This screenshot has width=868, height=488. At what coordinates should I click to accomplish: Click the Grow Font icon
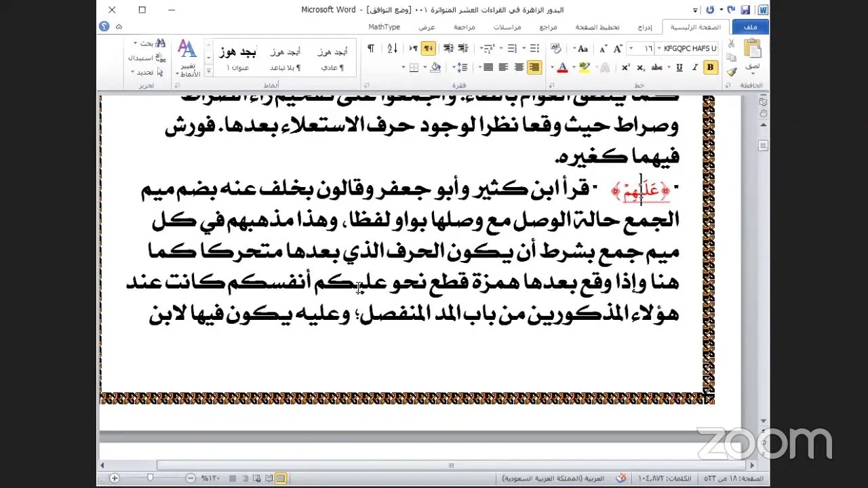618,49
